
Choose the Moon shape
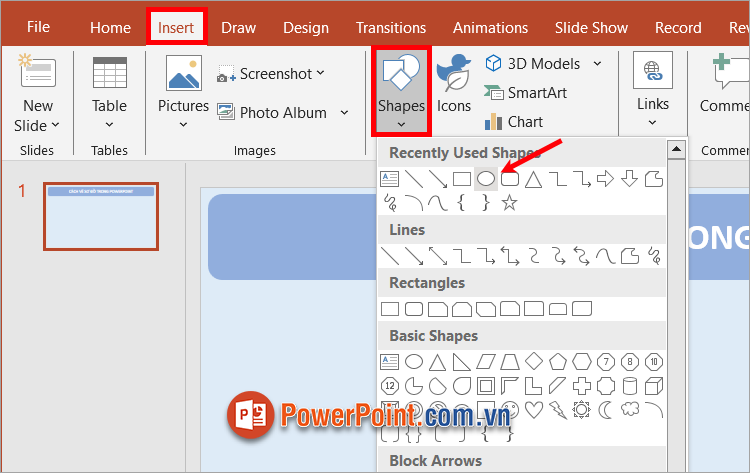point(606,410)
